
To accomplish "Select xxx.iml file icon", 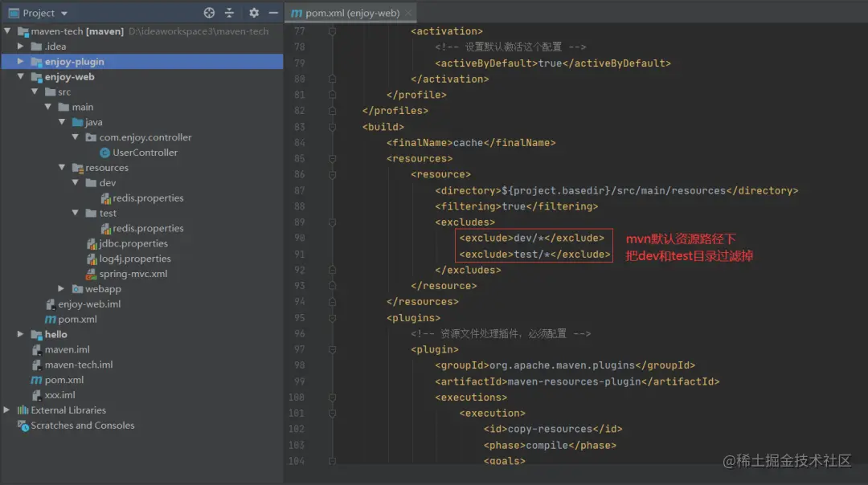I will click(36, 395).
